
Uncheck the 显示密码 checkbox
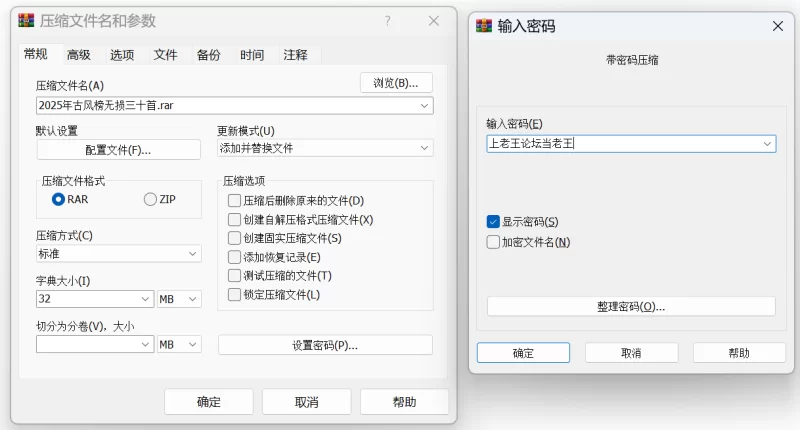coord(493,221)
